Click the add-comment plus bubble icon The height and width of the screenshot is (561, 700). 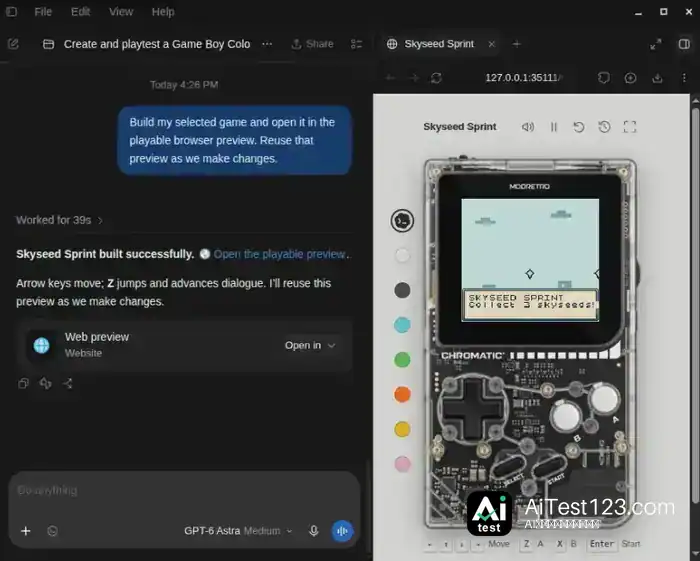630,78
